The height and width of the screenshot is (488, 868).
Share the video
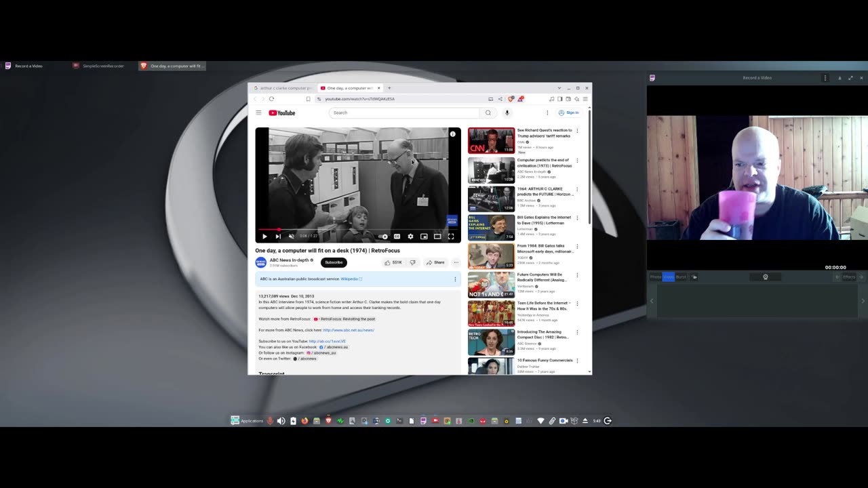pyautogui.click(x=435, y=262)
